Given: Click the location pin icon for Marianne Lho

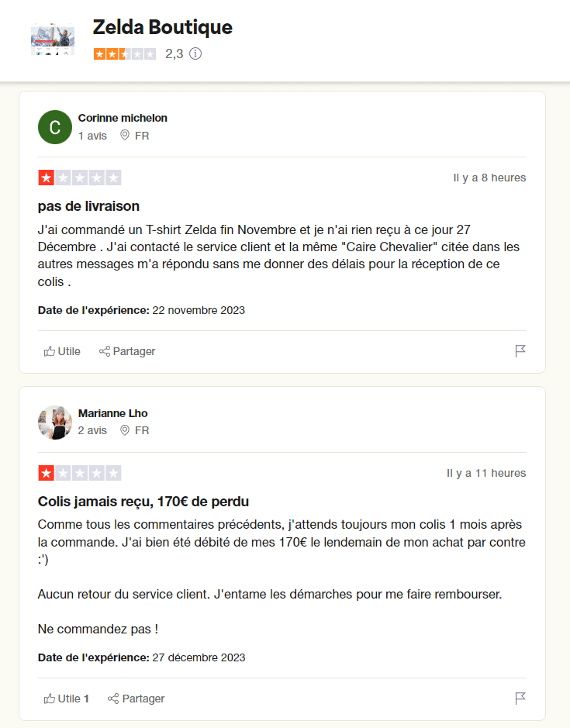Looking at the screenshot, I should [125, 430].
